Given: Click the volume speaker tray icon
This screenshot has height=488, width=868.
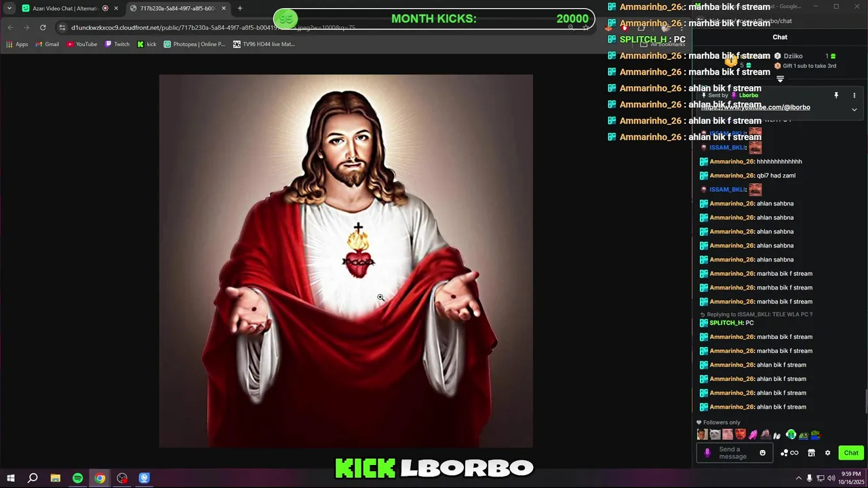Looking at the screenshot, I should coord(832,479).
